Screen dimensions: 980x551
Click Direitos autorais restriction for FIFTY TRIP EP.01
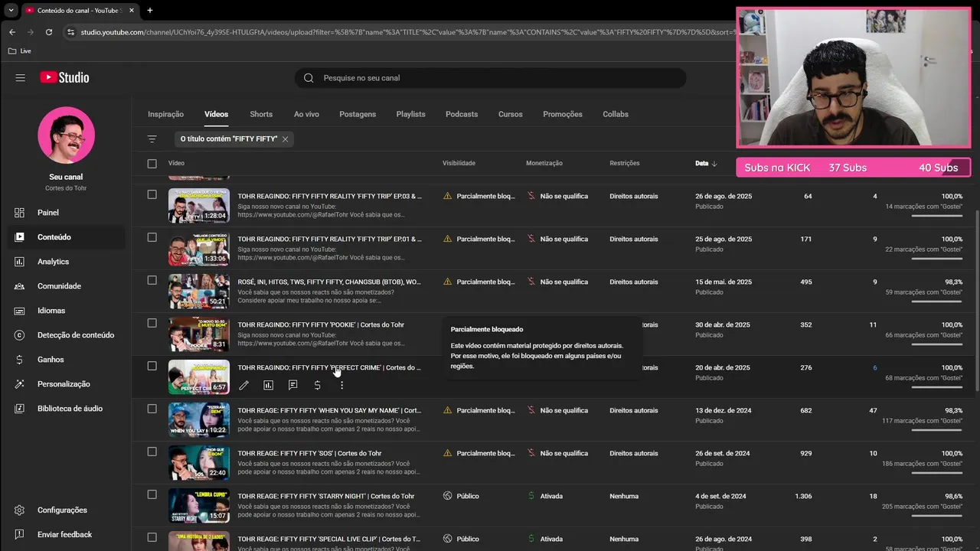point(633,239)
